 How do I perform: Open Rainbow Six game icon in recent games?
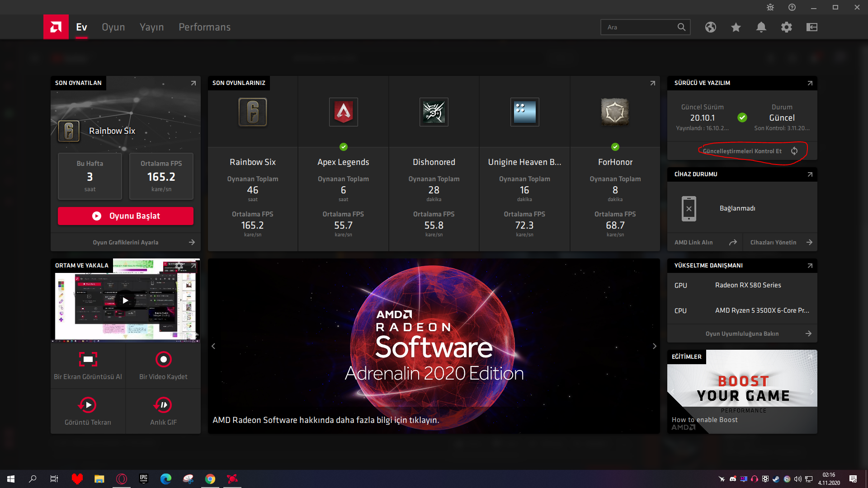pyautogui.click(x=253, y=112)
